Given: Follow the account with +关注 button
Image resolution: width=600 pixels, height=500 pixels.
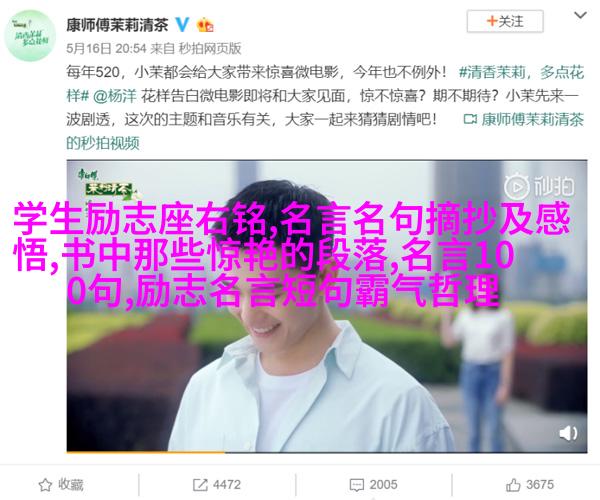Looking at the screenshot, I should [505, 21].
